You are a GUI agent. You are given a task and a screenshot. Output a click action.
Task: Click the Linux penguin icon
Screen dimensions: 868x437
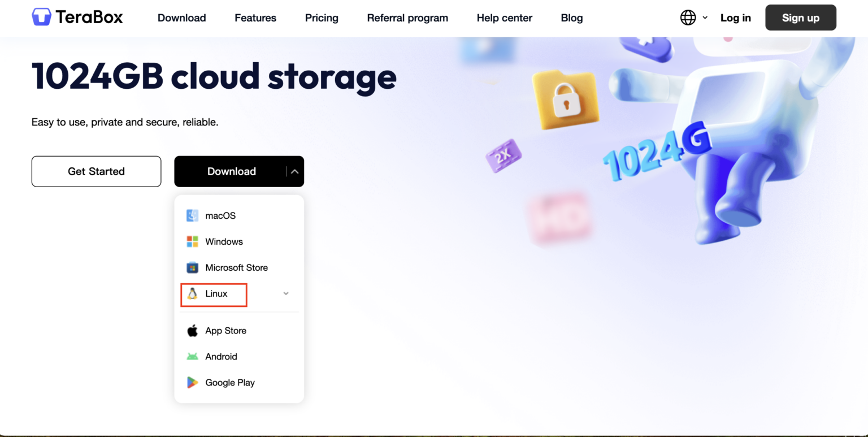pos(192,293)
